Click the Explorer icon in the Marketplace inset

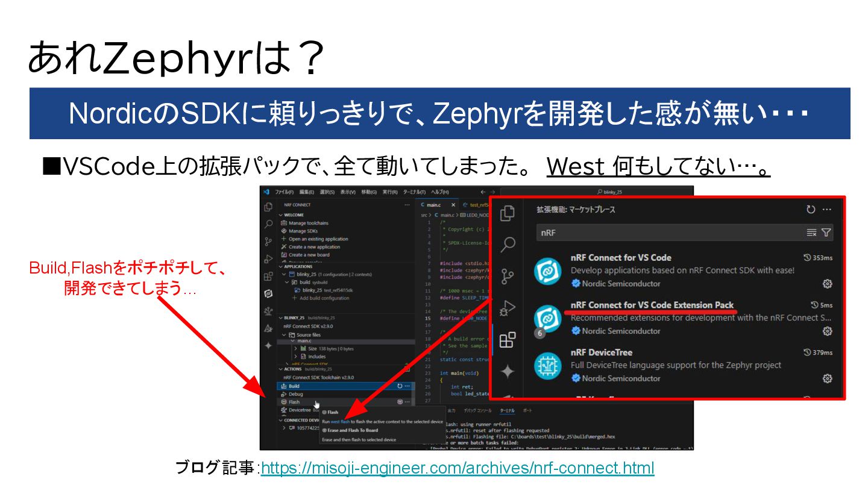508,212
